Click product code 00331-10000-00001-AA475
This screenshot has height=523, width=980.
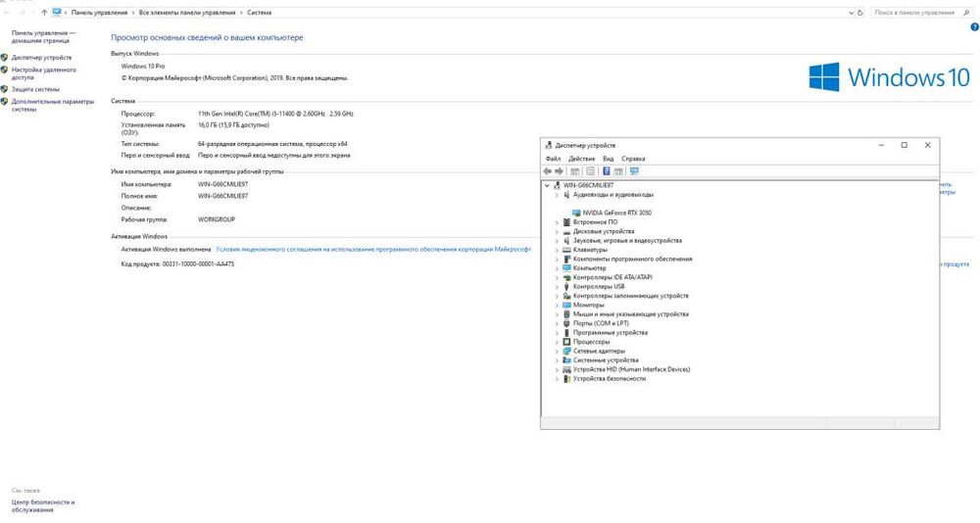(198, 264)
